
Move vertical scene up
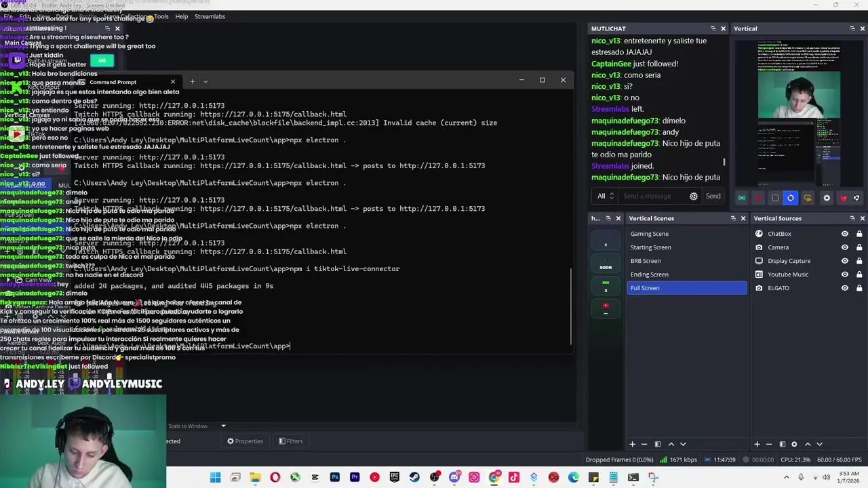tap(671, 444)
